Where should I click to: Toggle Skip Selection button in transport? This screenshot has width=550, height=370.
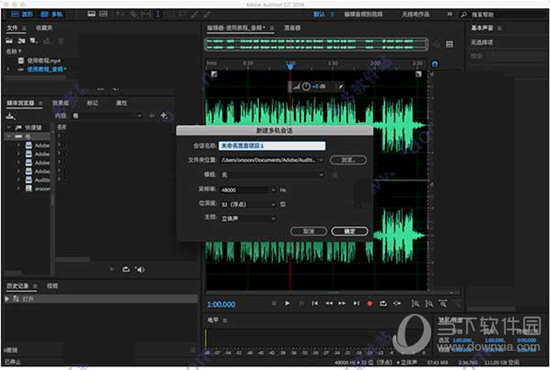[x=397, y=303]
